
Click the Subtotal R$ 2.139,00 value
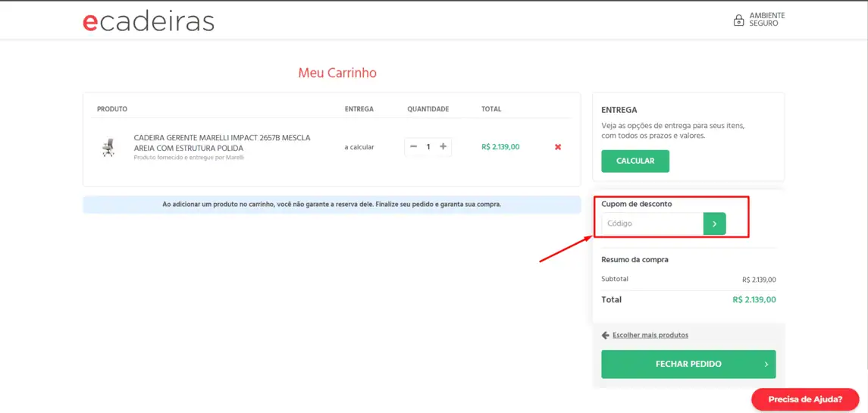click(x=759, y=280)
